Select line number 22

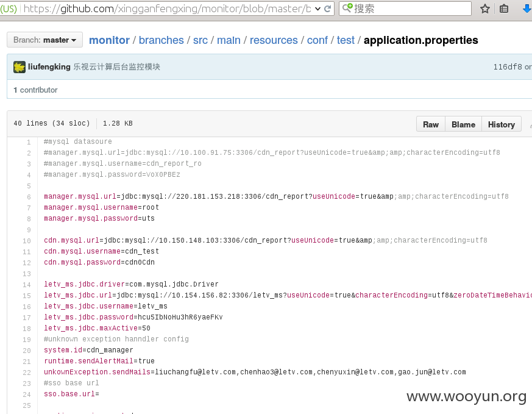tap(26, 373)
